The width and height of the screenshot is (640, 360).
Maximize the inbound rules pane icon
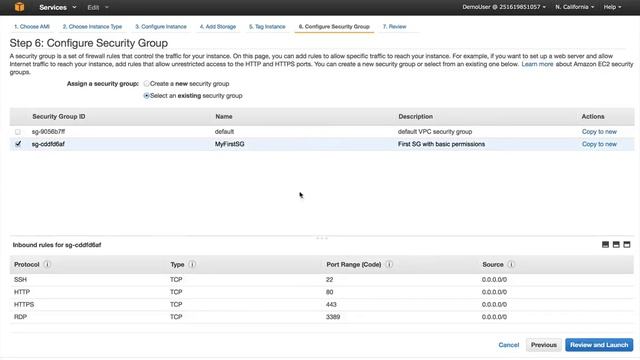[x=627, y=244]
